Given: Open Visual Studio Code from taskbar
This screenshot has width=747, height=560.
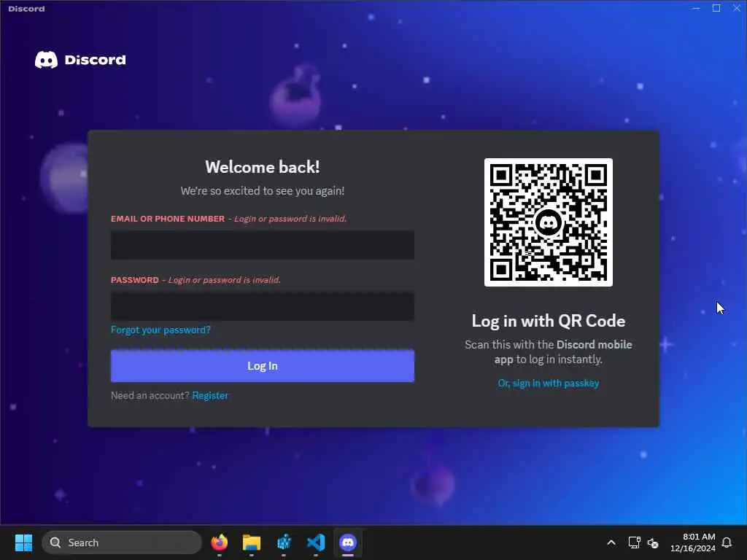Looking at the screenshot, I should 316,542.
